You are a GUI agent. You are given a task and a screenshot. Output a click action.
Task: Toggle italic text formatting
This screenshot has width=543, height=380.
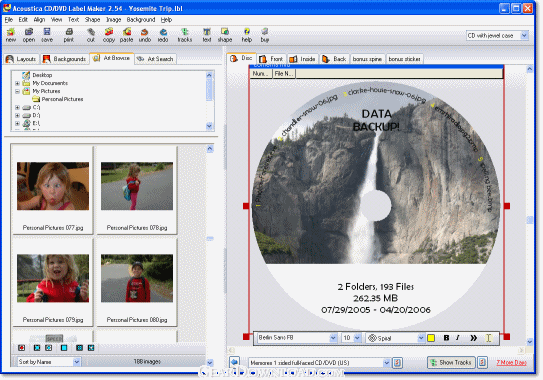coord(458,338)
